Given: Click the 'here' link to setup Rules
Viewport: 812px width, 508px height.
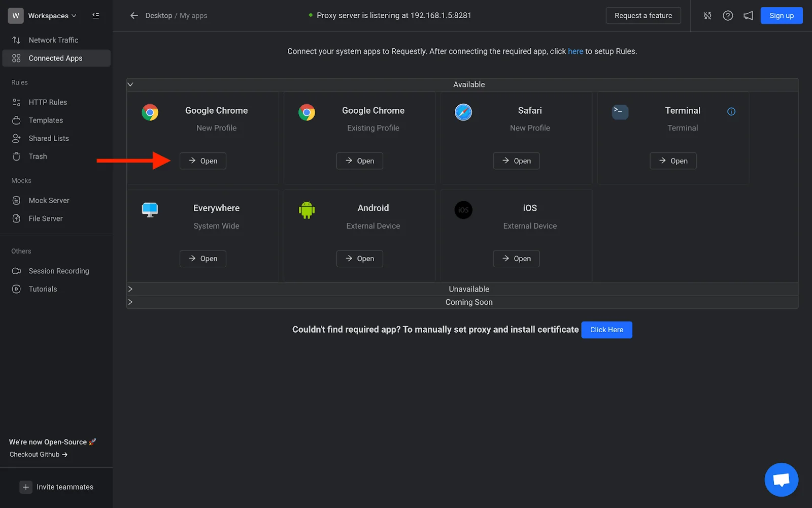Looking at the screenshot, I should 576,51.
